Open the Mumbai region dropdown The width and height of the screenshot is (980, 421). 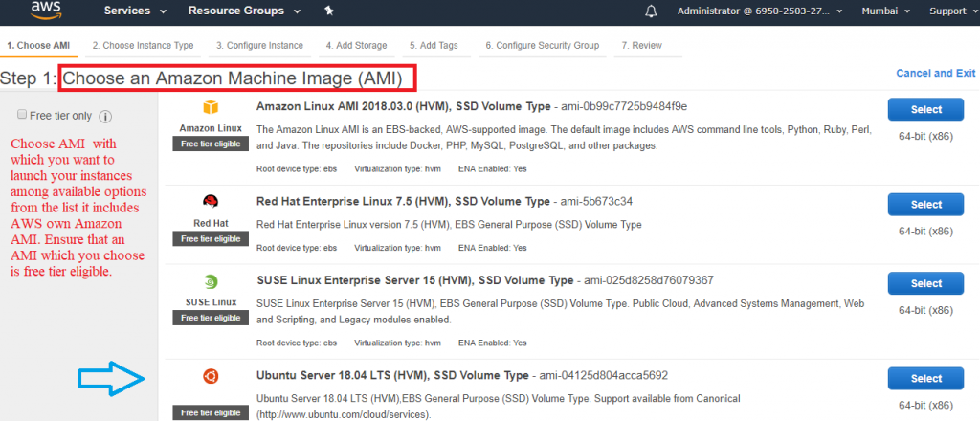[x=885, y=11]
